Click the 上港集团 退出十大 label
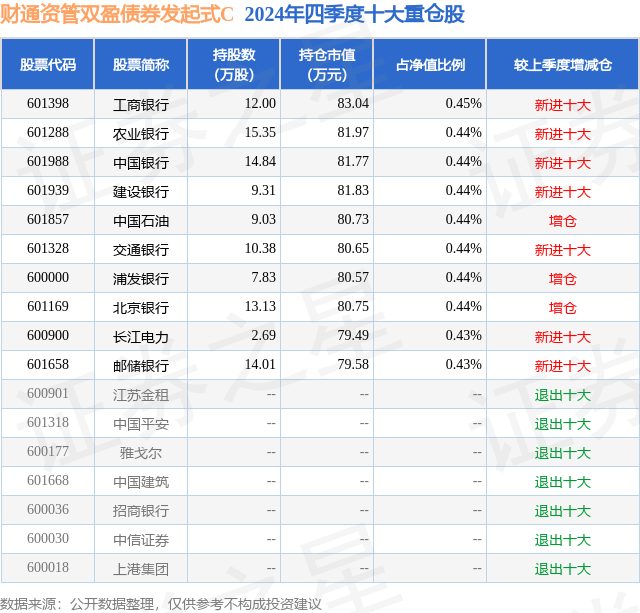 coord(563,569)
